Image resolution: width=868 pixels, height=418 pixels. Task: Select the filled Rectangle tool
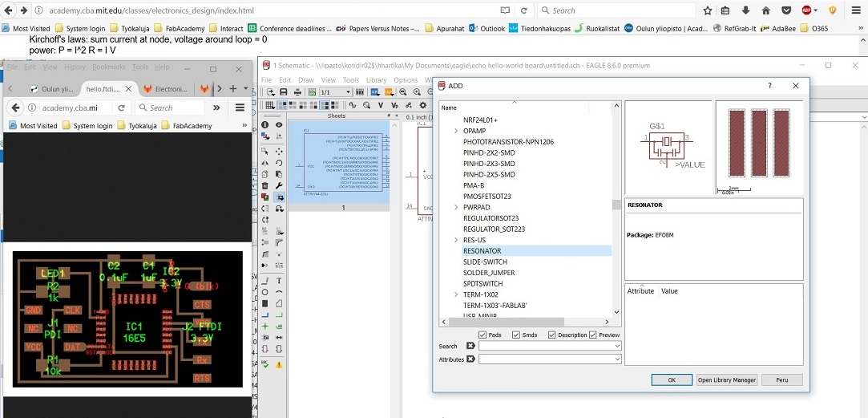click(x=265, y=303)
